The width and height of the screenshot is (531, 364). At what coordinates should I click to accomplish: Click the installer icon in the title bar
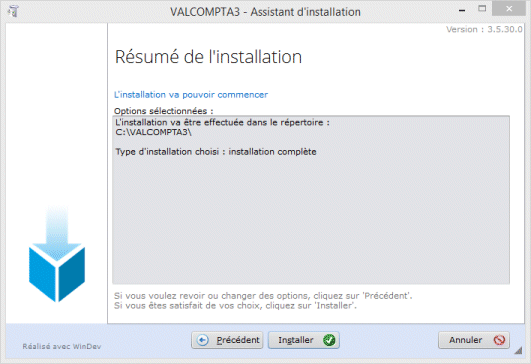pos(13,11)
